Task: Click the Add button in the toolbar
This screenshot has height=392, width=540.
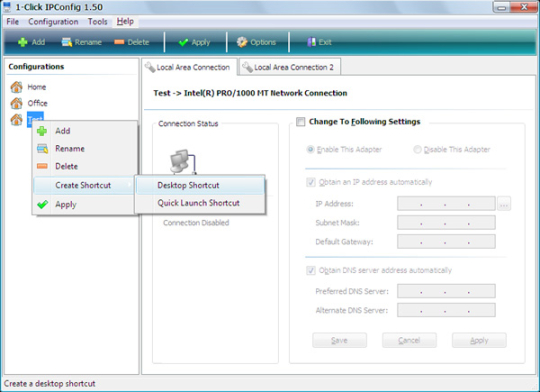Action: coord(32,42)
